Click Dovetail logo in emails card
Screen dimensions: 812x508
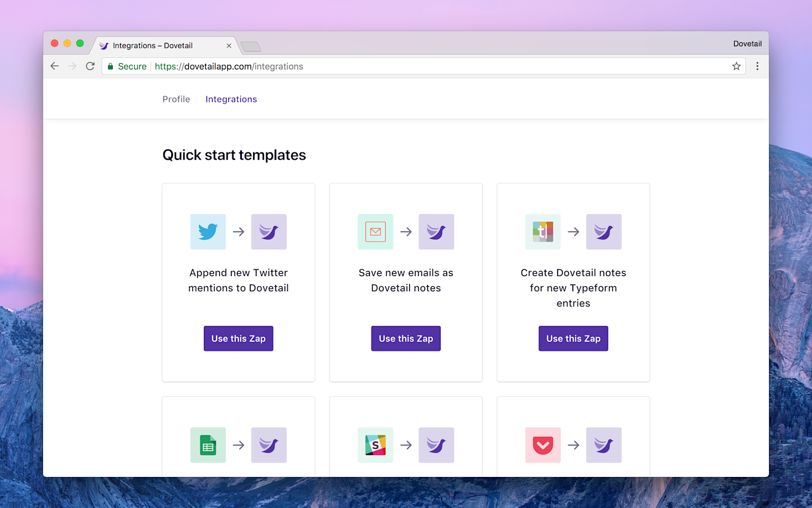pos(436,231)
